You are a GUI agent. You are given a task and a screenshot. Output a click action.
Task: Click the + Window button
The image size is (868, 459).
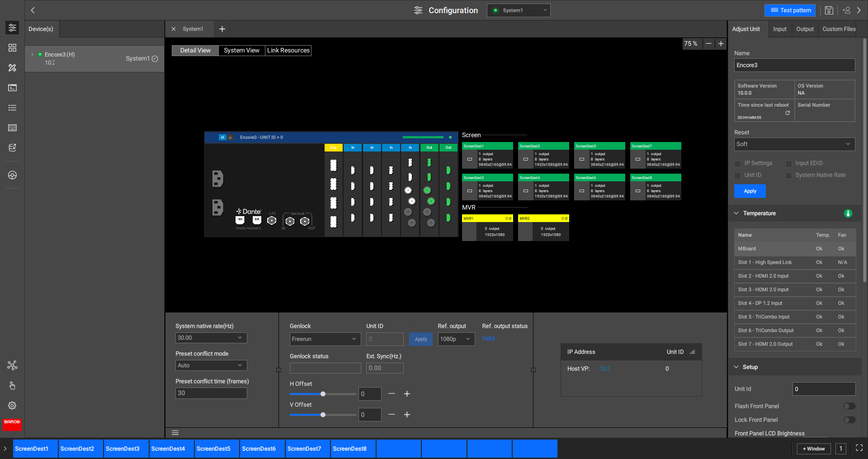coord(814,449)
